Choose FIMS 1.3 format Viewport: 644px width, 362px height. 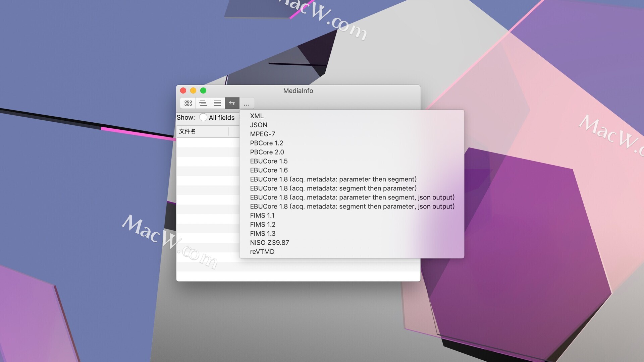pyautogui.click(x=352, y=234)
